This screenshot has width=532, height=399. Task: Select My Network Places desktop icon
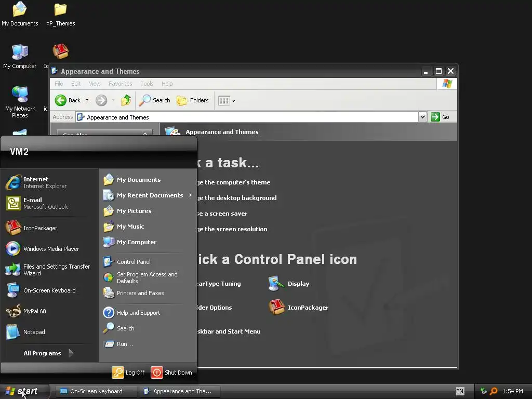pyautogui.click(x=20, y=102)
